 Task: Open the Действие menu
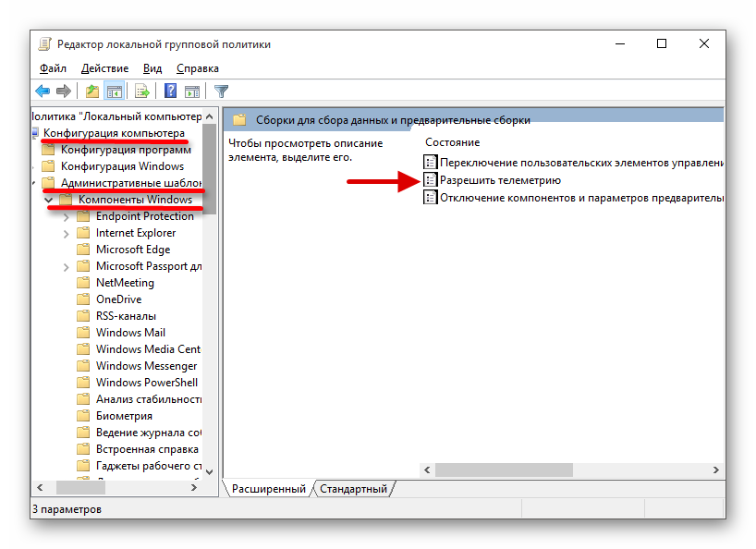[x=104, y=68]
